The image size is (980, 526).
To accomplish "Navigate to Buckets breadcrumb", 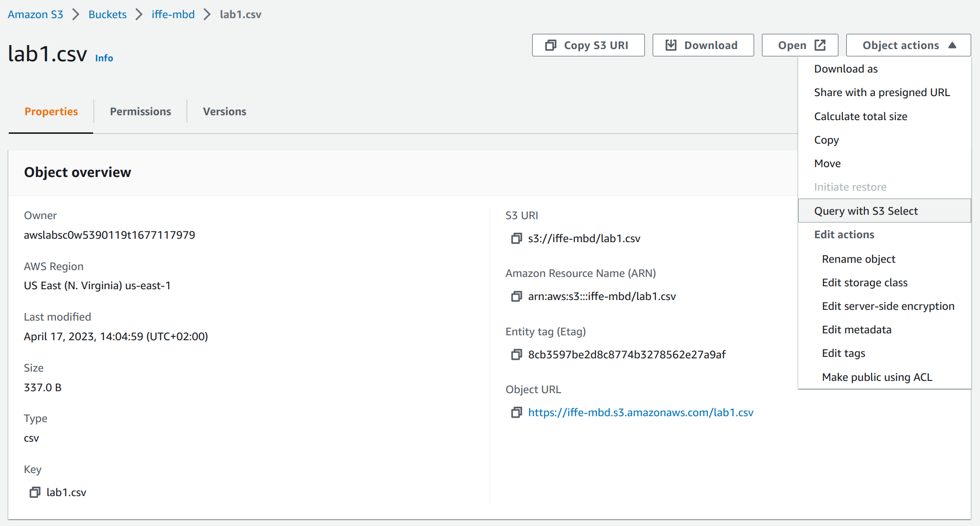I will pos(107,14).
